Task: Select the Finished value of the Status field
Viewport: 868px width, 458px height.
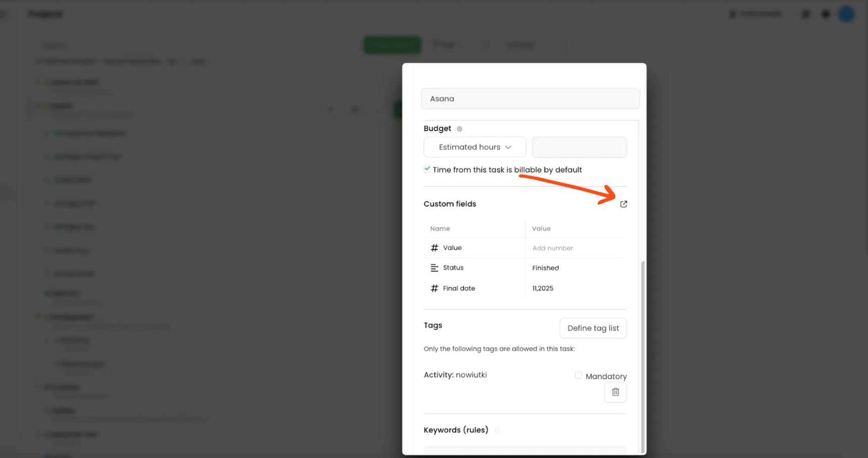Action: tap(546, 268)
